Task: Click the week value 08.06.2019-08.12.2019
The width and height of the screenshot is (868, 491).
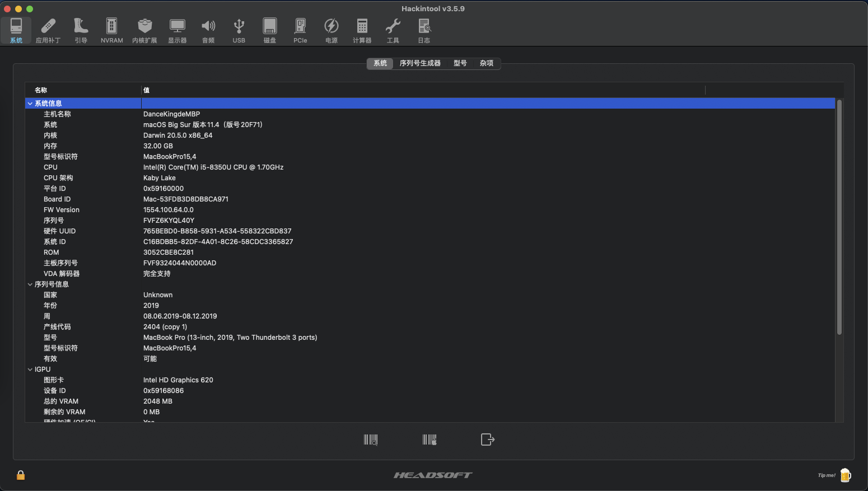Action: (x=180, y=316)
